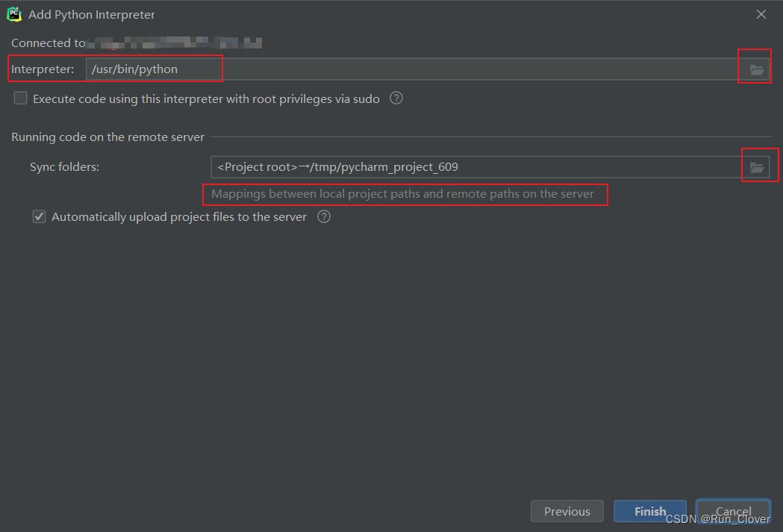Click the 'Connected to' label
The height and width of the screenshot is (532, 783).
49,43
